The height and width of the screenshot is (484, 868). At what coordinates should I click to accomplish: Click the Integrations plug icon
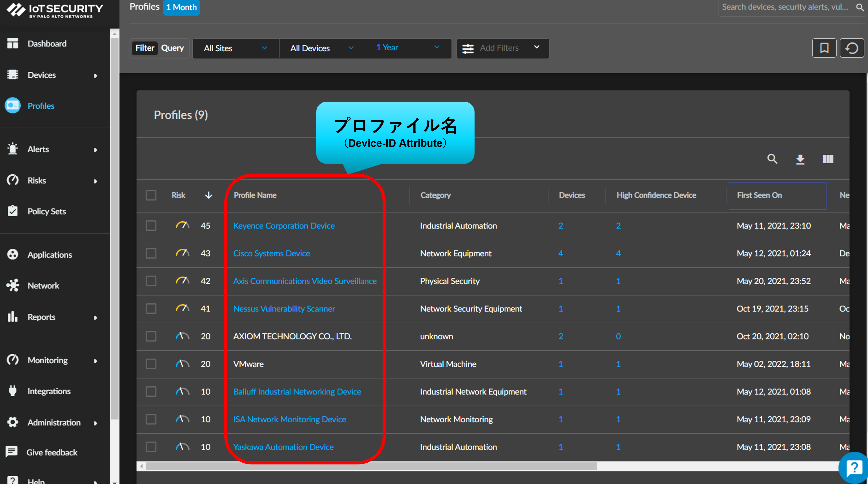[x=13, y=391]
